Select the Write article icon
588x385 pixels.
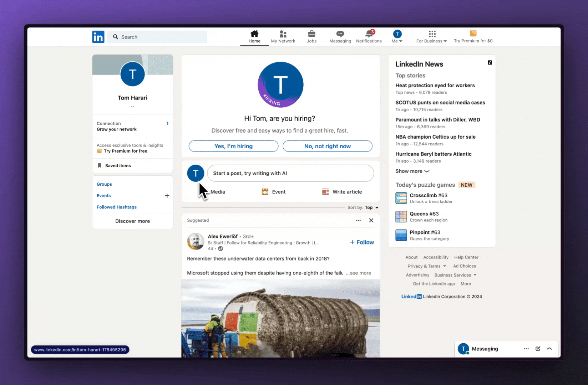point(325,191)
